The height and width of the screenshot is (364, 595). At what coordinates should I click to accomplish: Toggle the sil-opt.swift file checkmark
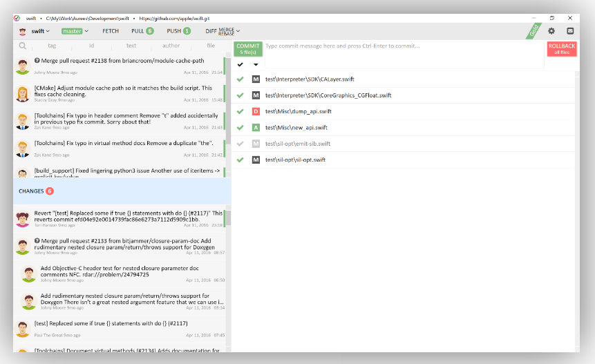pos(240,160)
